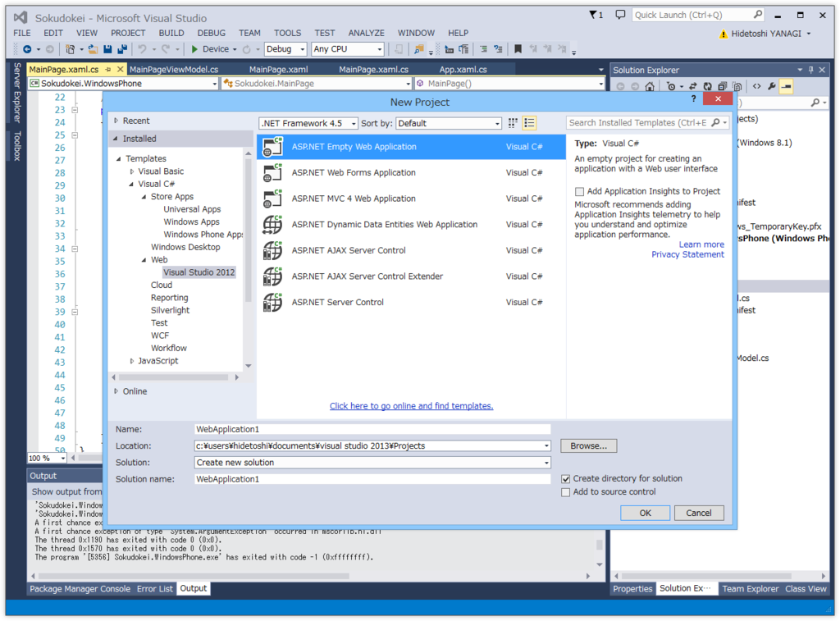Click the New Project toolbar icon
The image size is (840, 621).
[x=70, y=49]
